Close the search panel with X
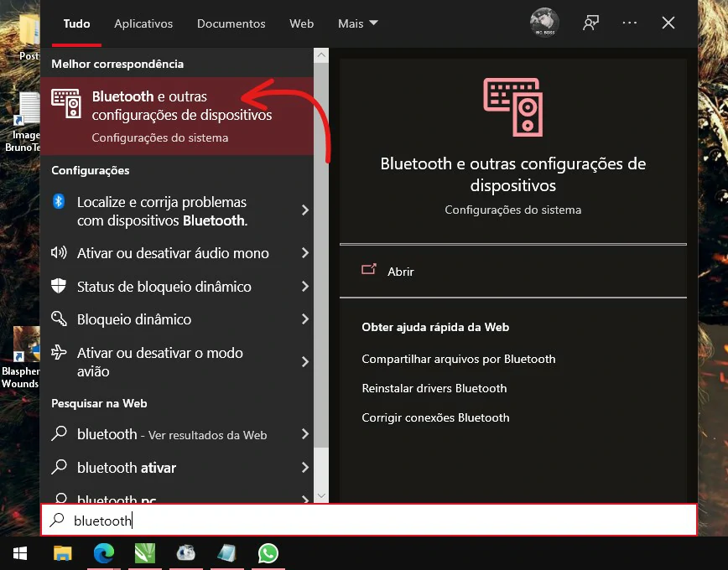Image resolution: width=728 pixels, height=570 pixels. coord(668,23)
